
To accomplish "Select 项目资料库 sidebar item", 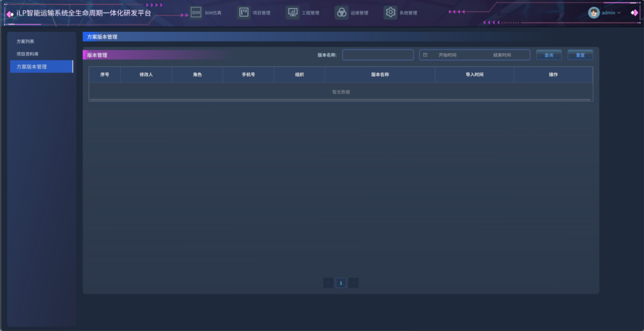I will pyautogui.click(x=28, y=54).
